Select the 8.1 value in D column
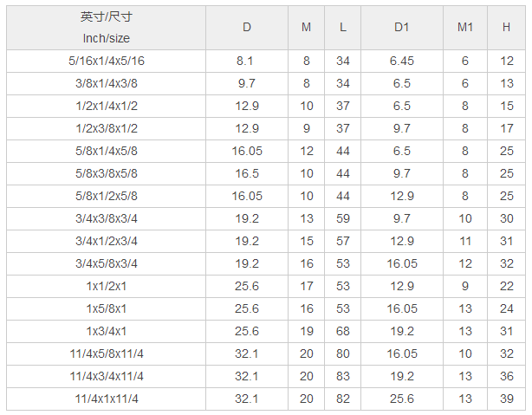The height and width of the screenshot is (415, 532). 247,62
